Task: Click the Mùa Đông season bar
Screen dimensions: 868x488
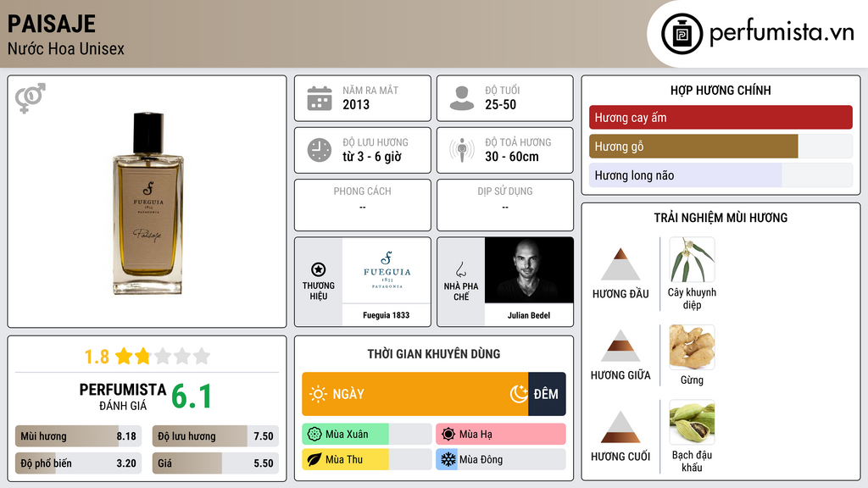Action: (x=501, y=459)
